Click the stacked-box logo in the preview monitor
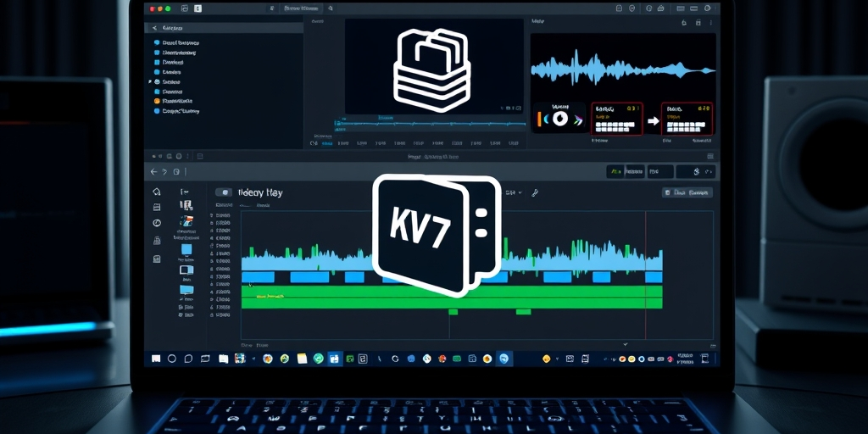868x434 pixels. pyautogui.click(x=431, y=70)
